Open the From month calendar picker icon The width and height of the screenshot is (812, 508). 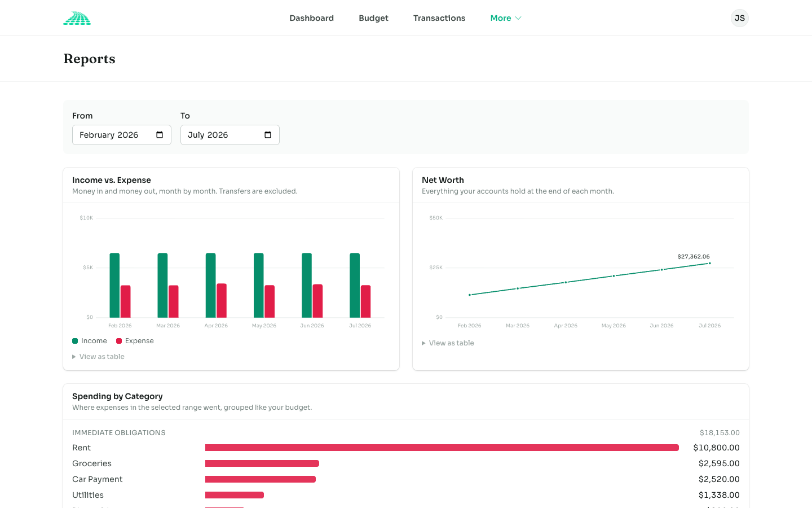(x=160, y=135)
